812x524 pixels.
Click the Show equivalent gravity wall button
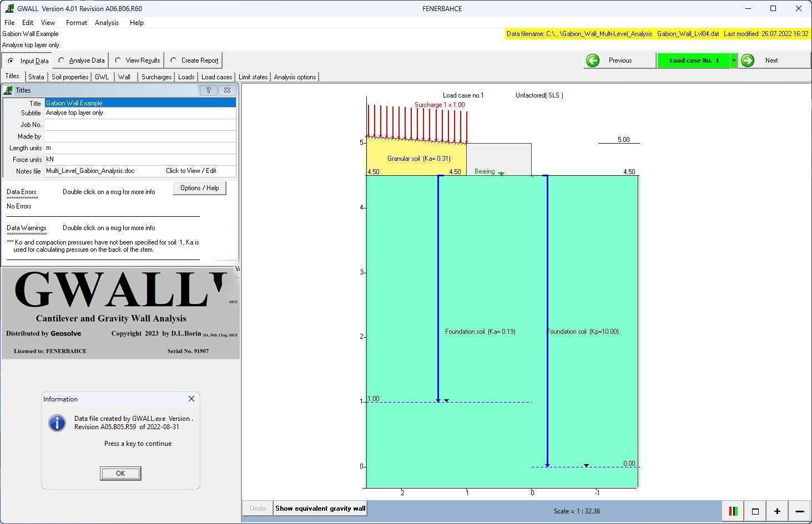click(320, 508)
